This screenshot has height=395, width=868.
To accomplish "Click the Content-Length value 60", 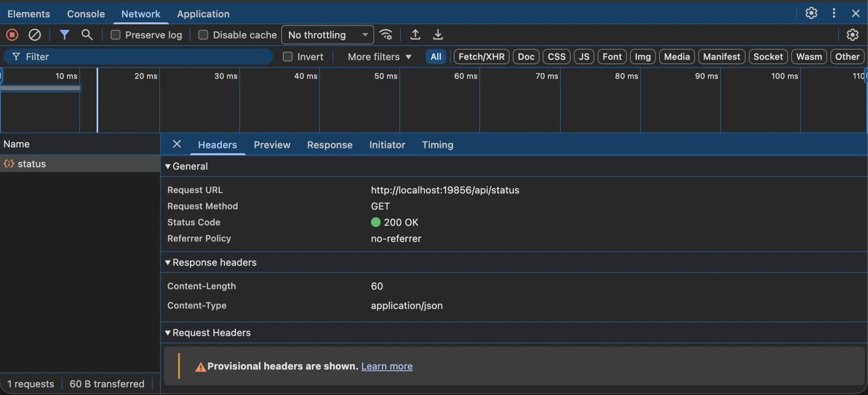I will point(377,286).
